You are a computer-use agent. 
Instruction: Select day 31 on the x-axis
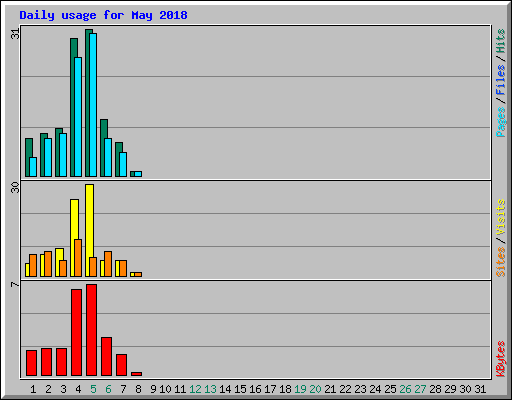[x=480, y=389]
